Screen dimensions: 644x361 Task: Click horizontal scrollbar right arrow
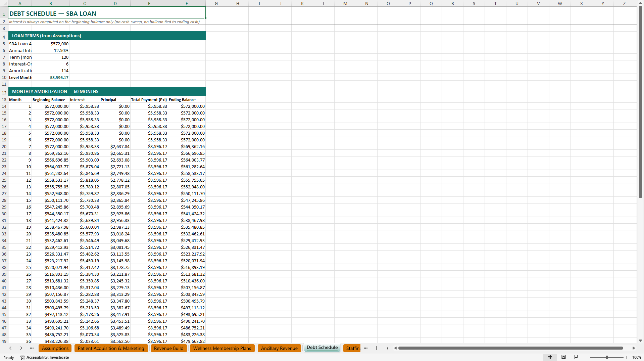tap(634, 348)
